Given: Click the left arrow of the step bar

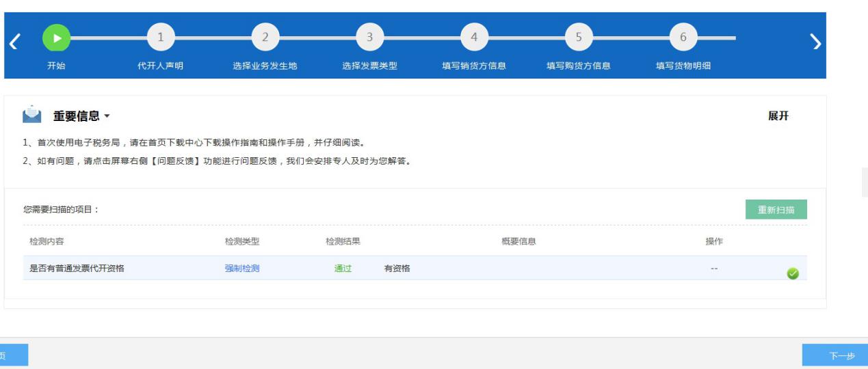Looking at the screenshot, I should click(x=14, y=42).
